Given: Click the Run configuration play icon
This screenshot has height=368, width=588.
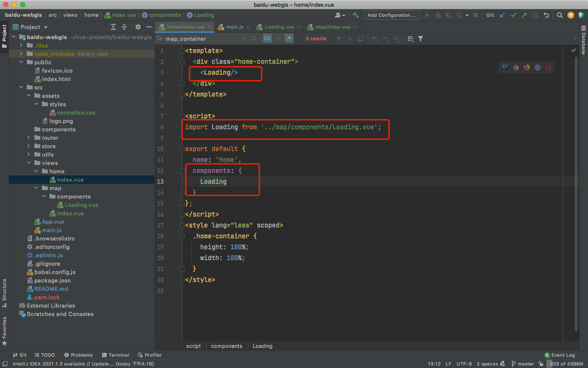Looking at the screenshot, I should pos(427,15).
